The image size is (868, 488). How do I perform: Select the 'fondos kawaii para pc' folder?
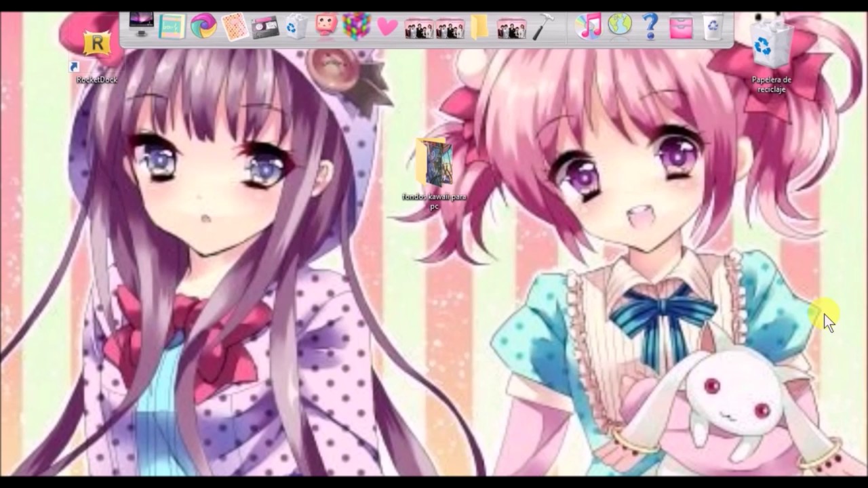(x=434, y=174)
